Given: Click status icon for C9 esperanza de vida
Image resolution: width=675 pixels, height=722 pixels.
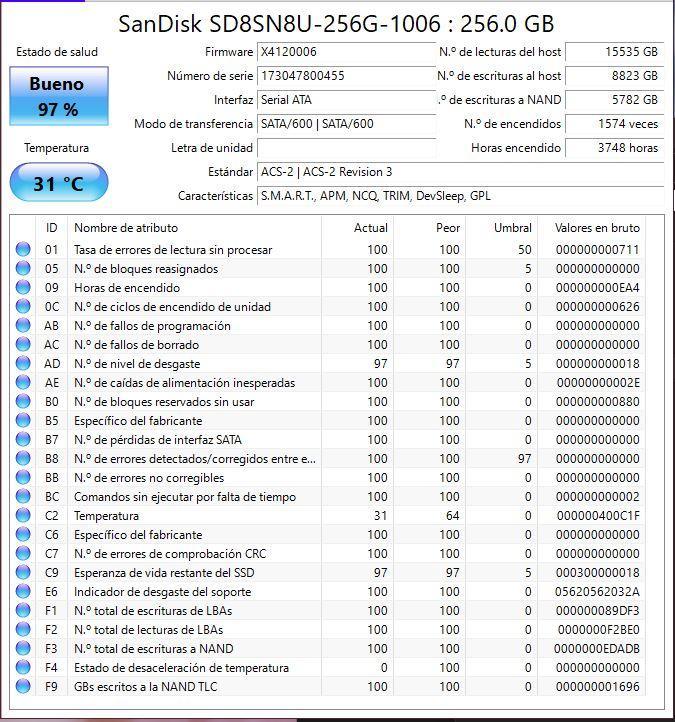Looking at the screenshot, I should coord(23,572).
